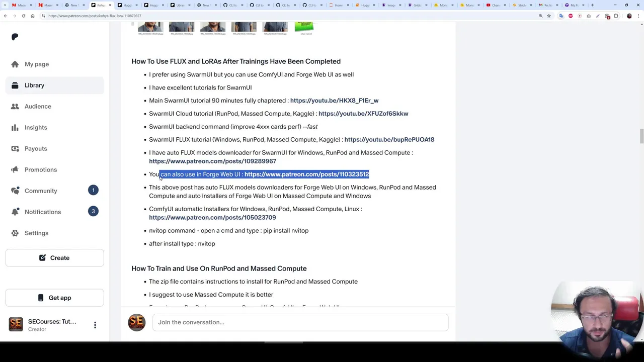Click the red ABP adblock extension icon
Screen dimensions: 644x362
(x=571, y=16)
